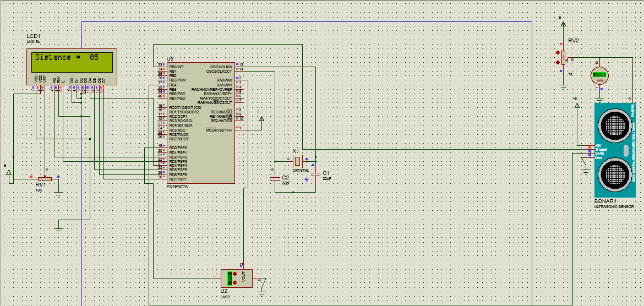Select the PIC16F877A microcontroller U6
The image size is (644, 306).
coord(200,122)
